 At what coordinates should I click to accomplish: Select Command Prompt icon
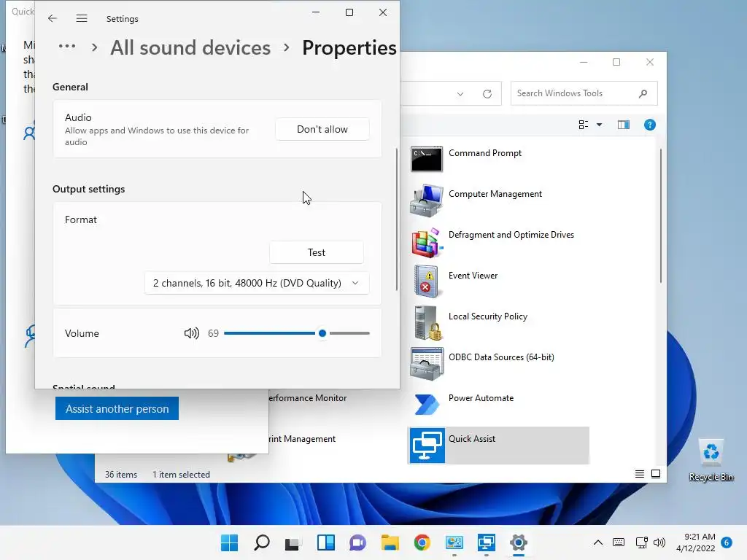click(x=426, y=159)
